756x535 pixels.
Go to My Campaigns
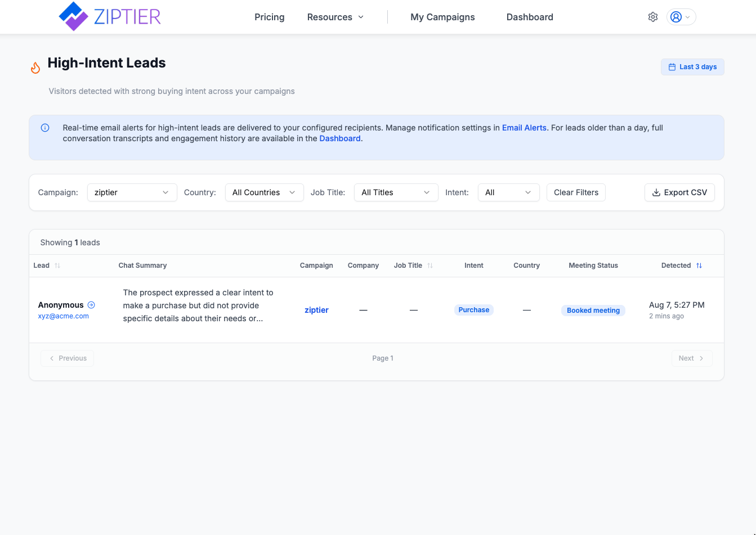443,17
